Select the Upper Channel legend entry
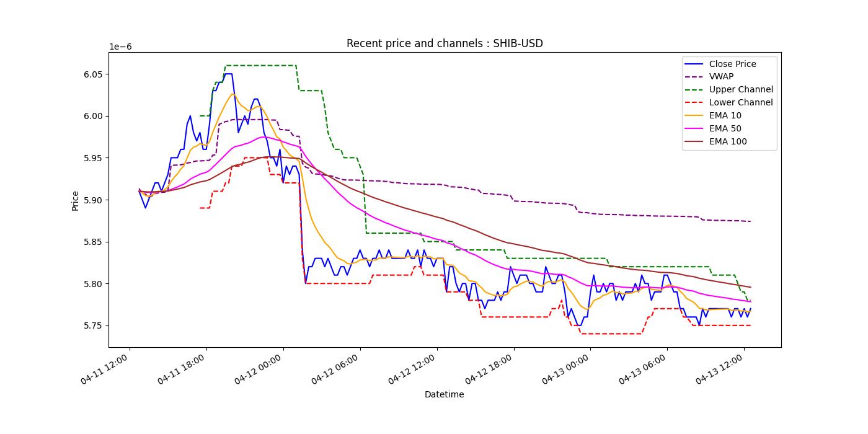 741,90
